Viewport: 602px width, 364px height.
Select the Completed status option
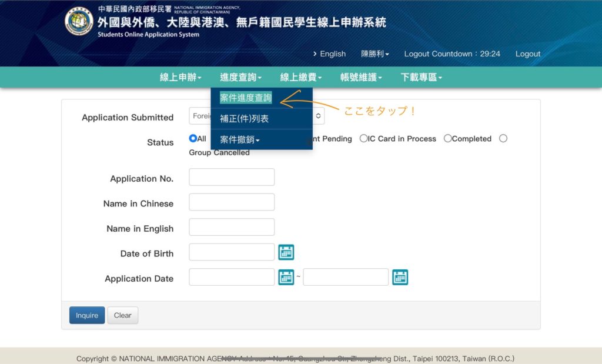[447, 138]
